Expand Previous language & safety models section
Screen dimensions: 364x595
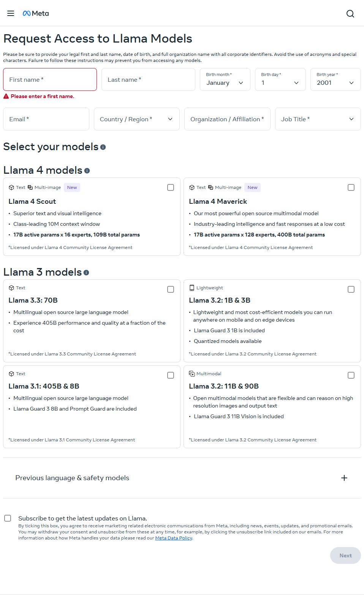click(344, 478)
